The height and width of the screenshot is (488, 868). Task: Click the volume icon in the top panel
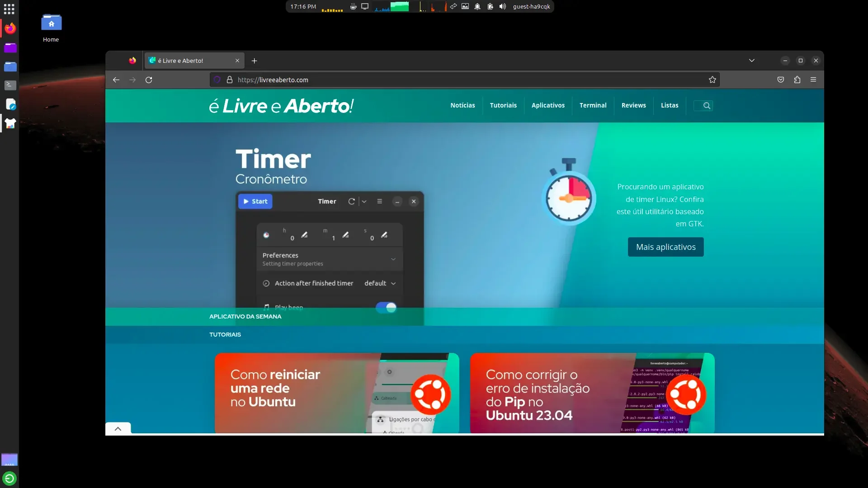pyautogui.click(x=502, y=6)
